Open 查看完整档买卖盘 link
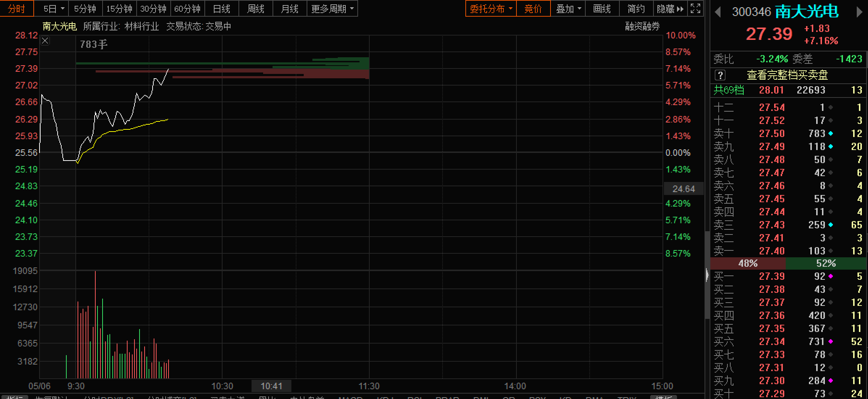Image resolution: width=868 pixels, height=399 pixels. [788, 75]
